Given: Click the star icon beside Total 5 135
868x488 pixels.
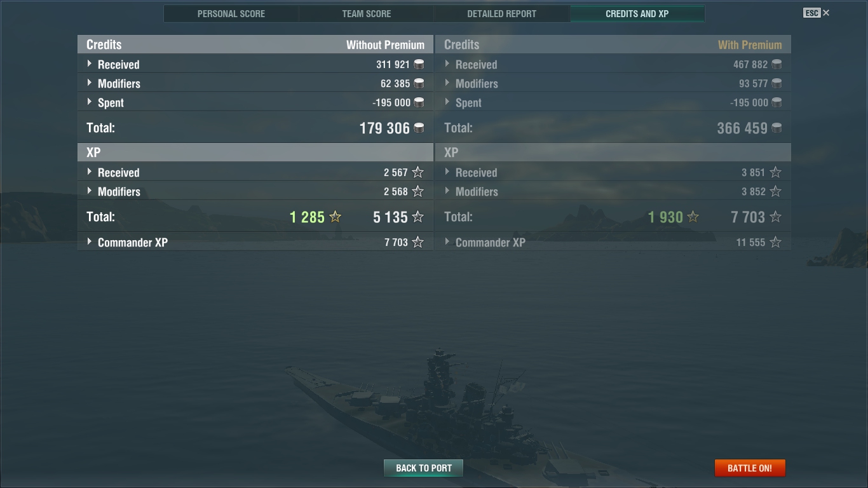Looking at the screenshot, I should coord(417,217).
